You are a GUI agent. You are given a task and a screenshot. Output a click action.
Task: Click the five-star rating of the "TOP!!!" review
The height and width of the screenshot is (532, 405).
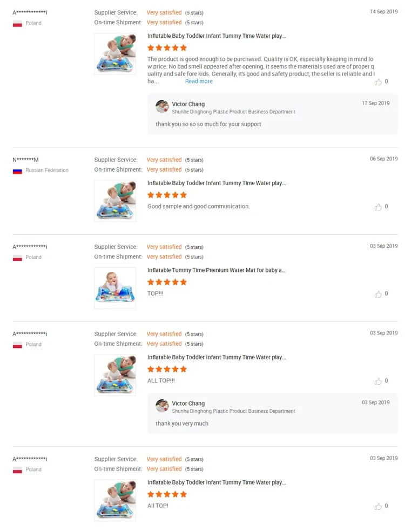coord(167,282)
